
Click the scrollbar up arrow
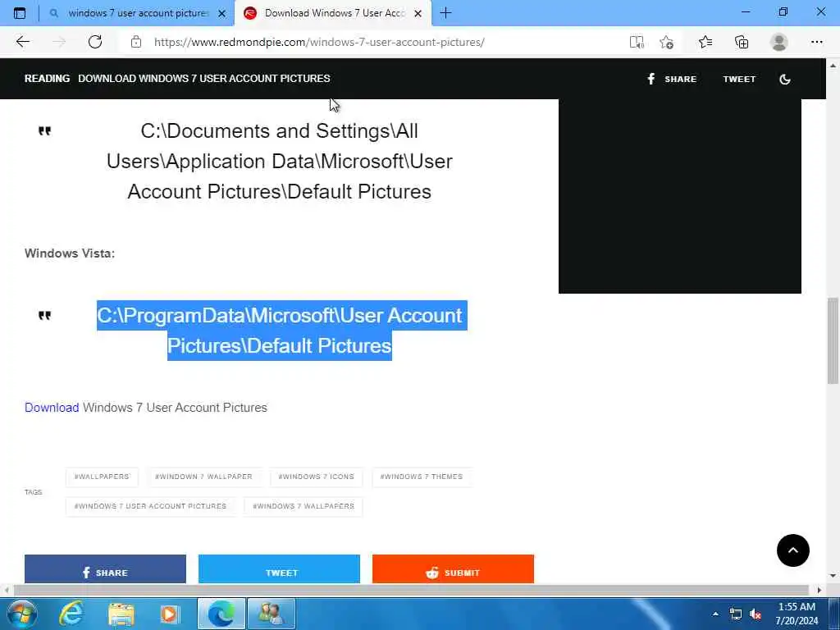[833, 66]
